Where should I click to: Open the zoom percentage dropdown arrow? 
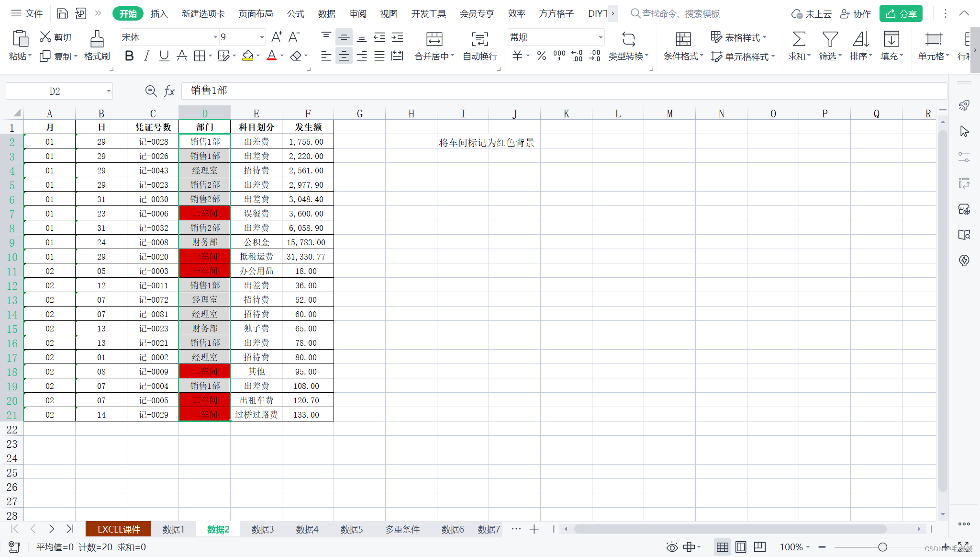pyautogui.click(x=808, y=547)
